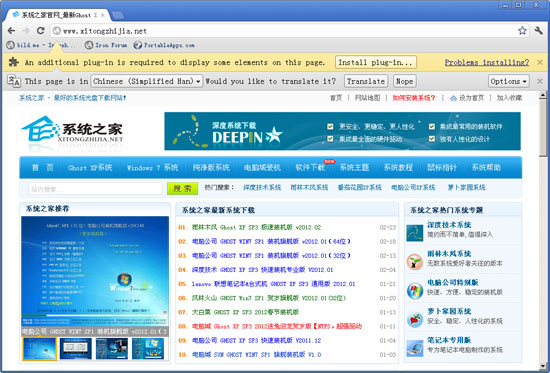Click the puzzle piece plug-in icon
This screenshot has width=550, height=373.
point(13,62)
